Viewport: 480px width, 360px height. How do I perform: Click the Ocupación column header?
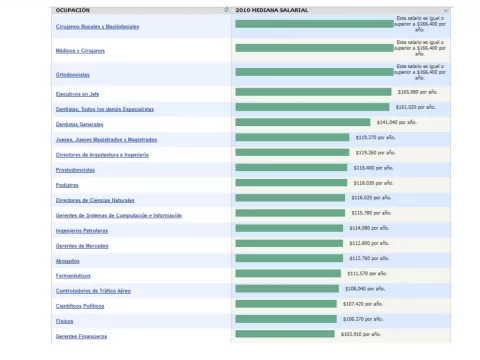tap(73, 10)
